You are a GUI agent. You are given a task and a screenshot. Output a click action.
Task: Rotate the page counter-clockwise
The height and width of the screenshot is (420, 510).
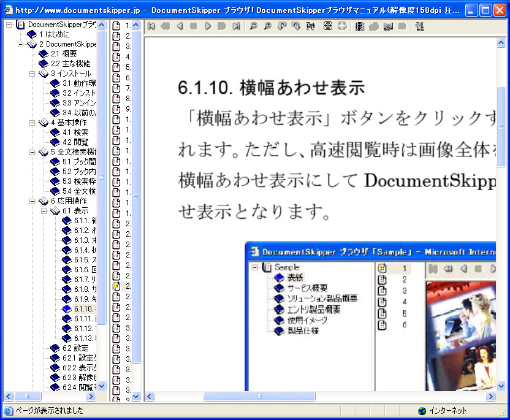(x=282, y=26)
